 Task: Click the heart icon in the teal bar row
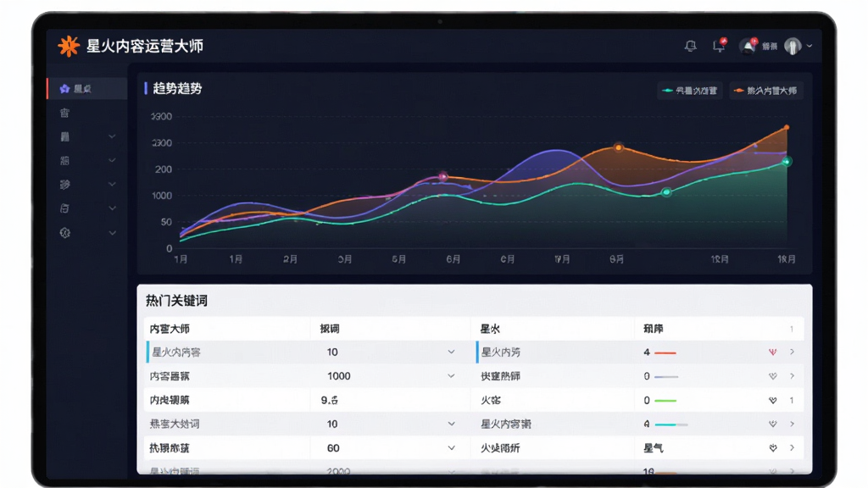[773, 424]
